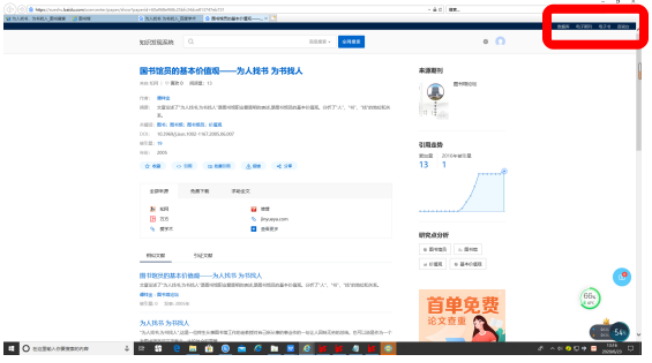Open the user avatar icon in header
Screen dimensions: 652x363
pyautogui.click(x=500, y=41)
